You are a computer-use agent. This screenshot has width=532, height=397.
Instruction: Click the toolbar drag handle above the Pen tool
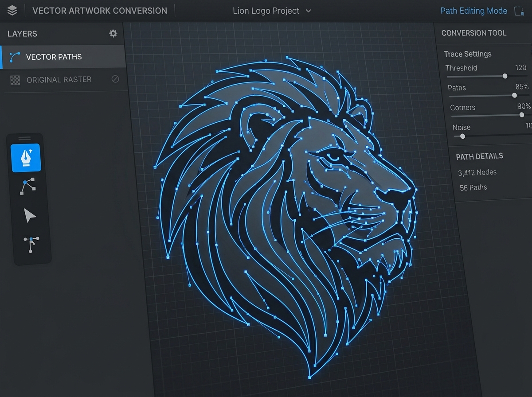pos(25,138)
